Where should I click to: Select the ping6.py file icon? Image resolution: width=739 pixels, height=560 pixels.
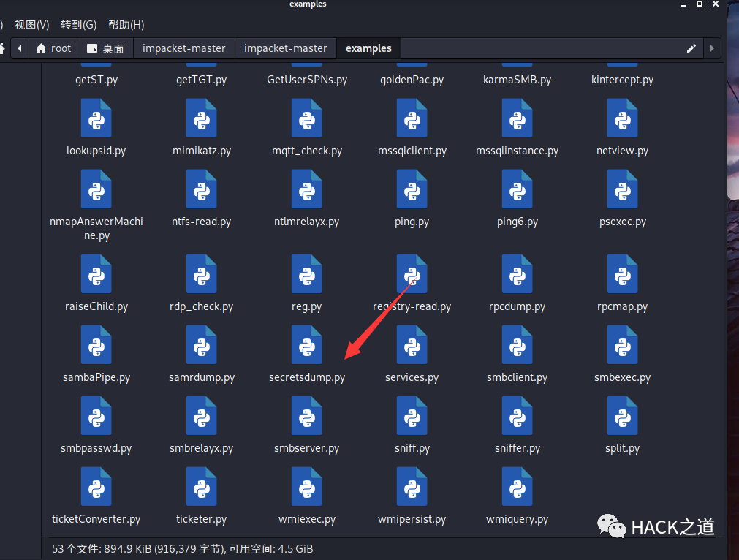pyautogui.click(x=517, y=189)
